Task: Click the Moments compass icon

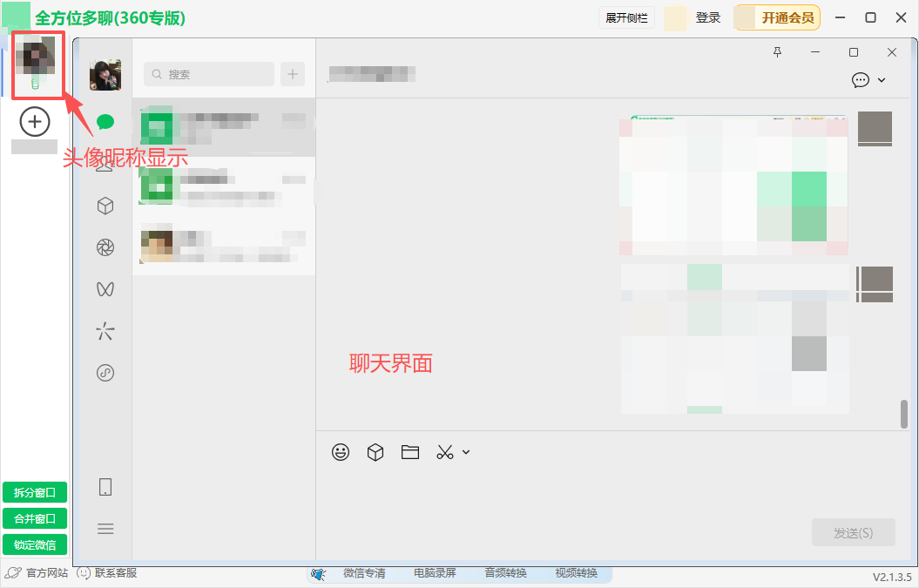Action: pos(105,247)
